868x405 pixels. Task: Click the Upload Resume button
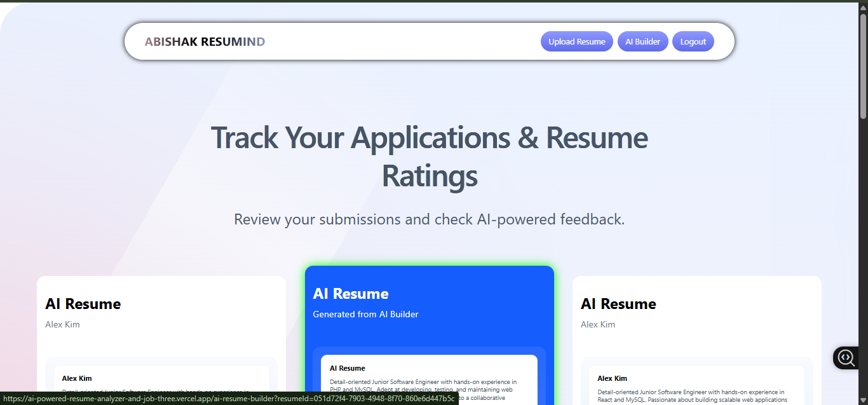click(577, 41)
